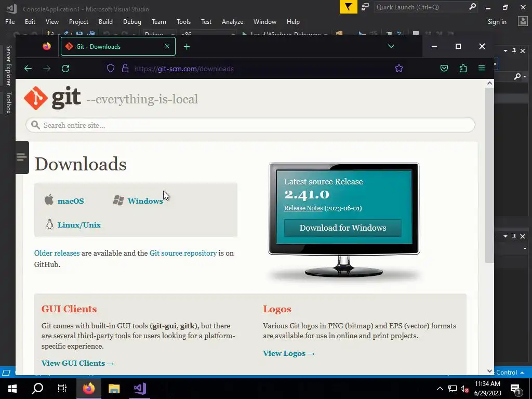The image size is (532, 399).
Task: Go back with the Firefox back arrow
Action: [x=28, y=69]
